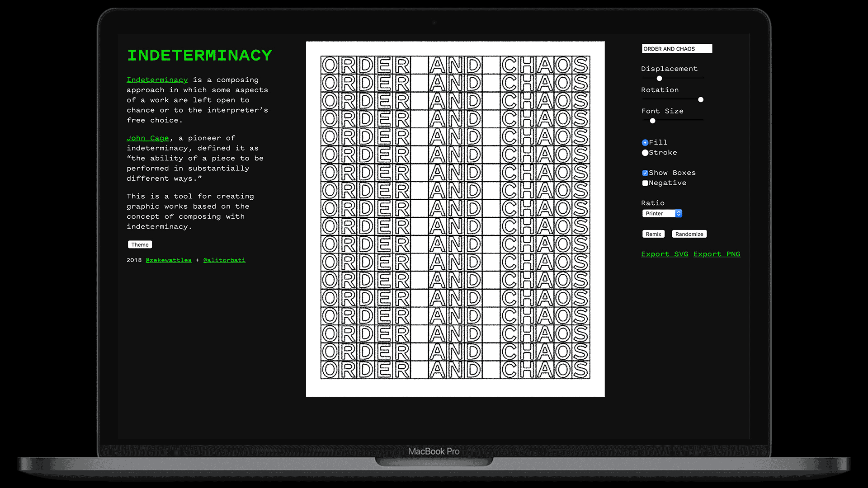868x488 pixels.
Task: Click the Displacement label
Action: (669, 69)
